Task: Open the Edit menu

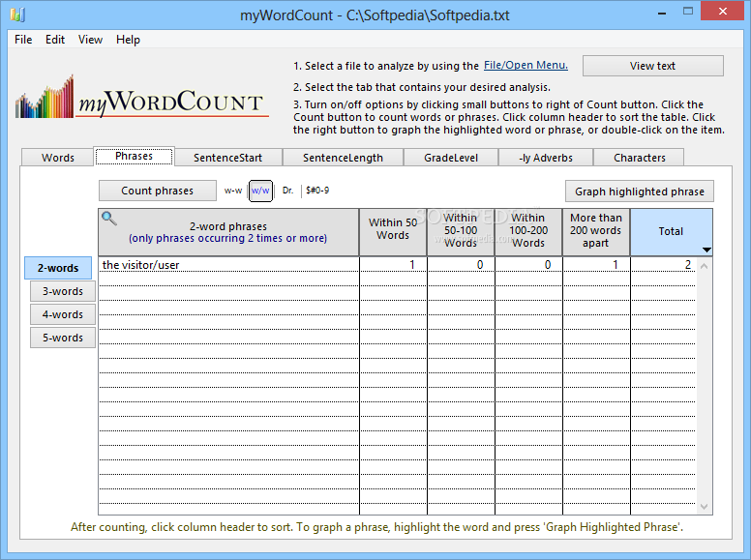Action: point(55,40)
